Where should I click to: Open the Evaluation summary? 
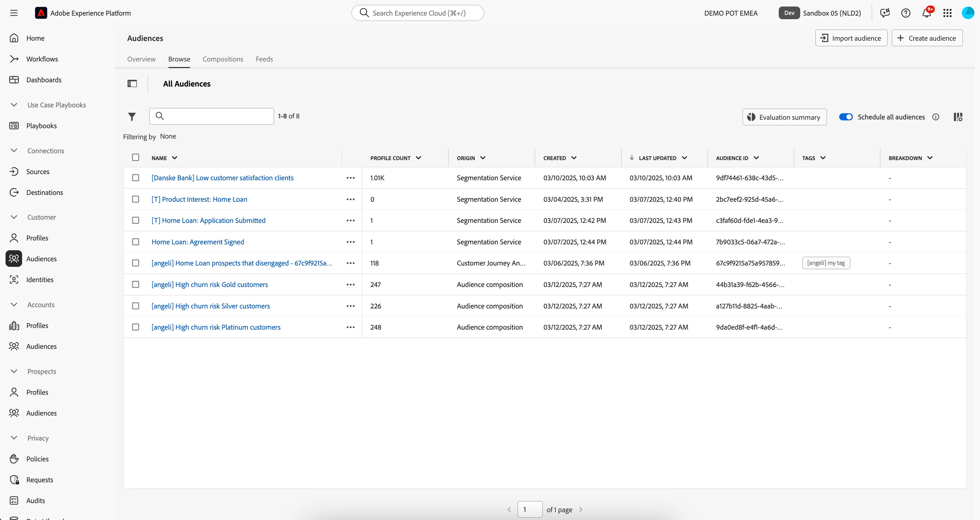tap(784, 117)
